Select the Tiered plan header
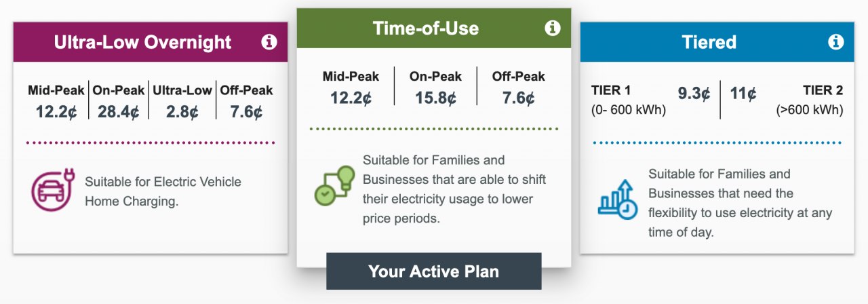The height and width of the screenshot is (304, 868). 709,42
